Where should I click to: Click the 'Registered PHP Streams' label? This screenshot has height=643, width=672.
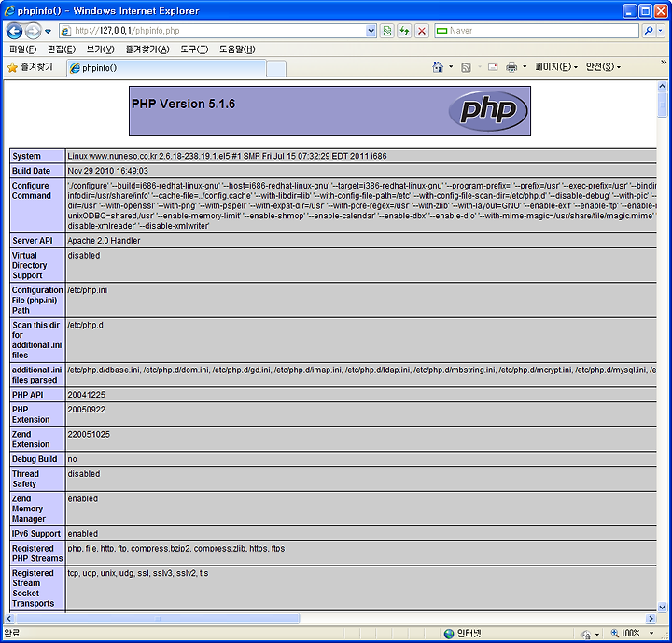(x=37, y=553)
